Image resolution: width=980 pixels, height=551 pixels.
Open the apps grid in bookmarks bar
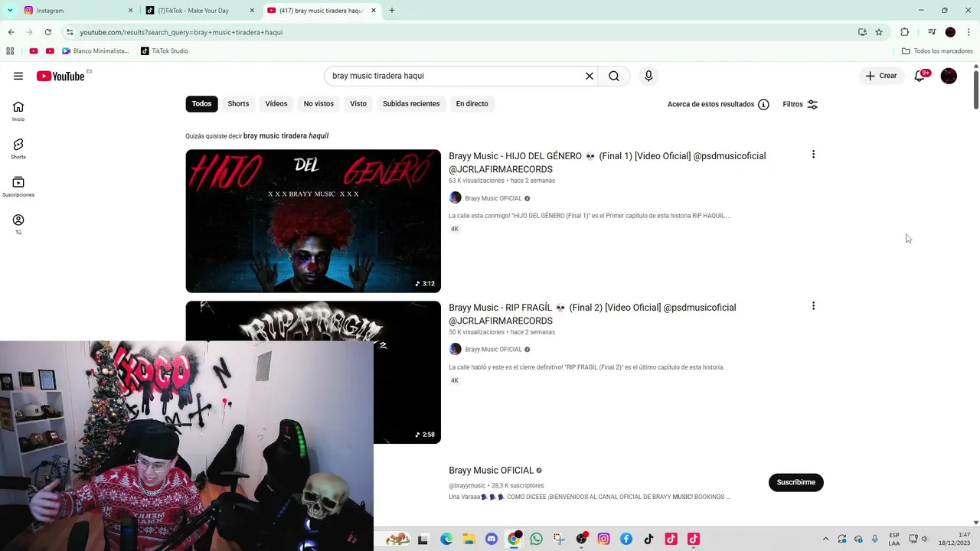[x=10, y=51]
